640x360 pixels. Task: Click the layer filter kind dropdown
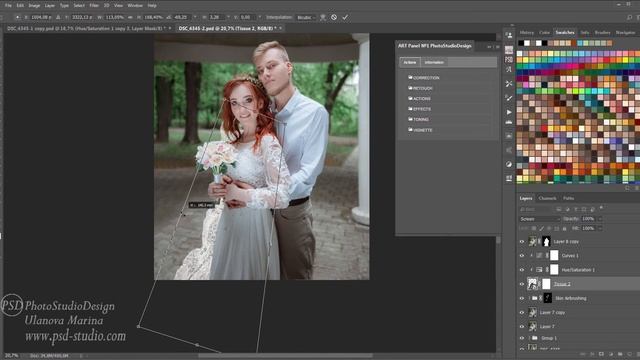535,209
